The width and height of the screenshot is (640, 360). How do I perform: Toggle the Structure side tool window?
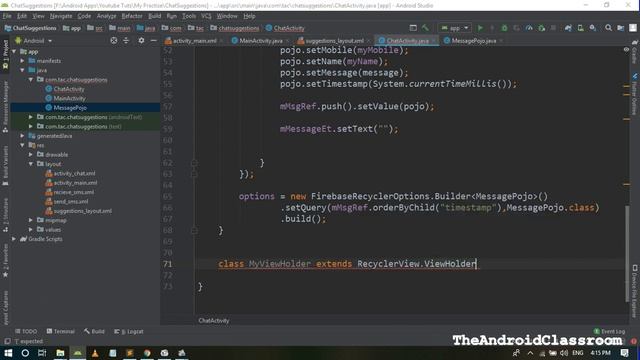point(5,216)
